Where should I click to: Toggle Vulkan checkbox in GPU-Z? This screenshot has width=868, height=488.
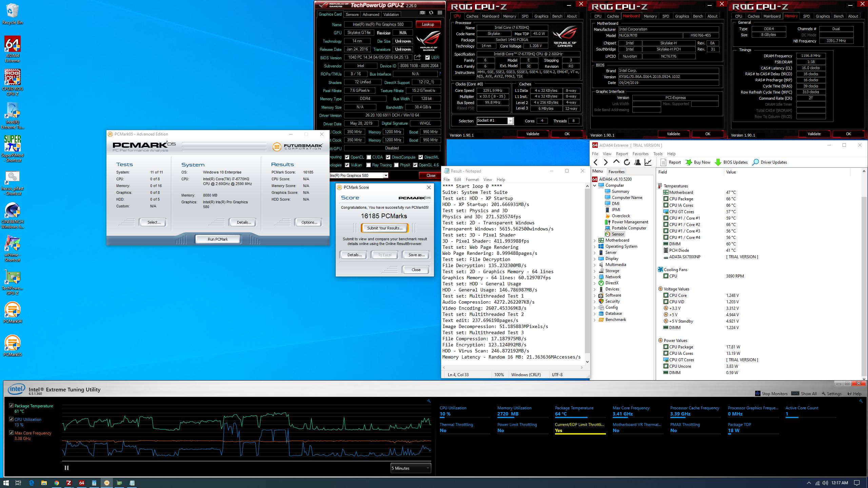click(x=347, y=165)
